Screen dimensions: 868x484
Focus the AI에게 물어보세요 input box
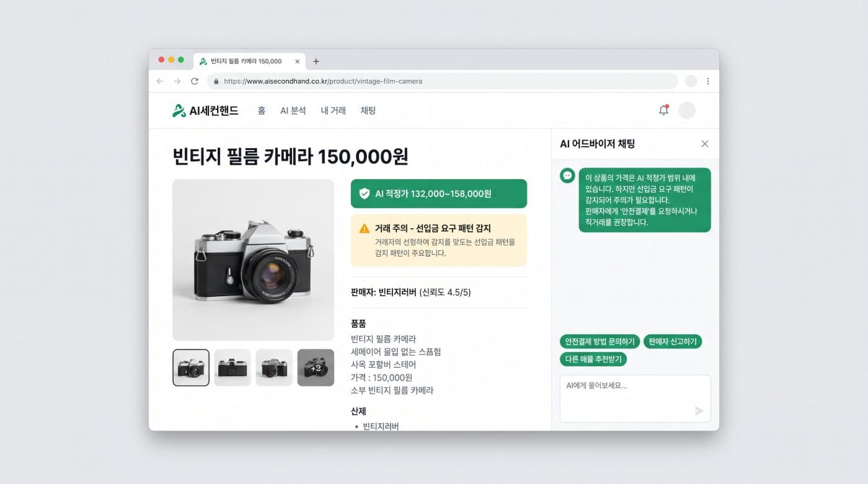(635, 398)
